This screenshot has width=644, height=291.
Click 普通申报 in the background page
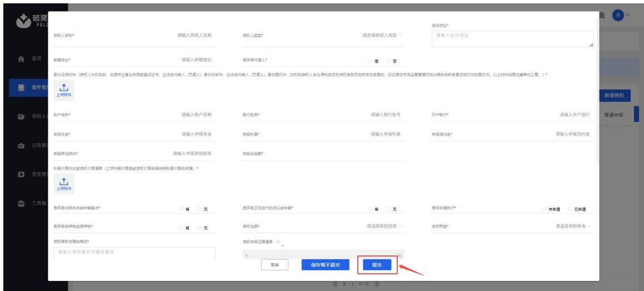click(613, 115)
